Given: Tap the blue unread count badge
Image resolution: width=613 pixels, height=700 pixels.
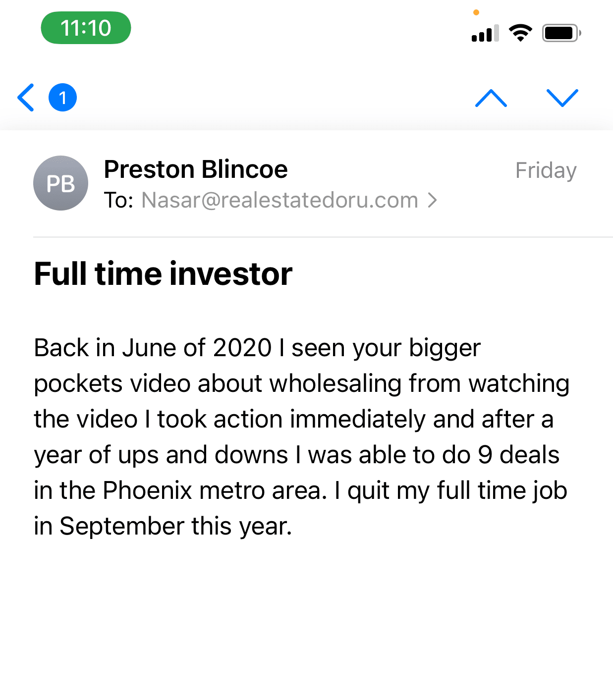Looking at the screenshot, I should coord(62,98).
